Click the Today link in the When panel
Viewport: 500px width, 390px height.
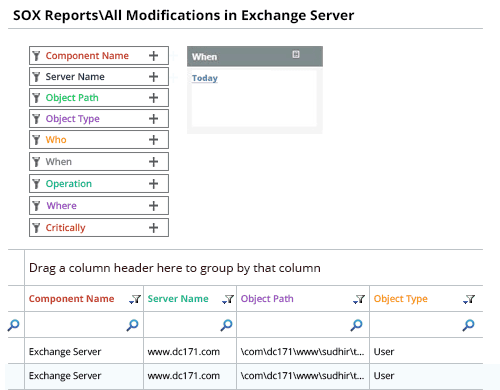pos(205,78)
